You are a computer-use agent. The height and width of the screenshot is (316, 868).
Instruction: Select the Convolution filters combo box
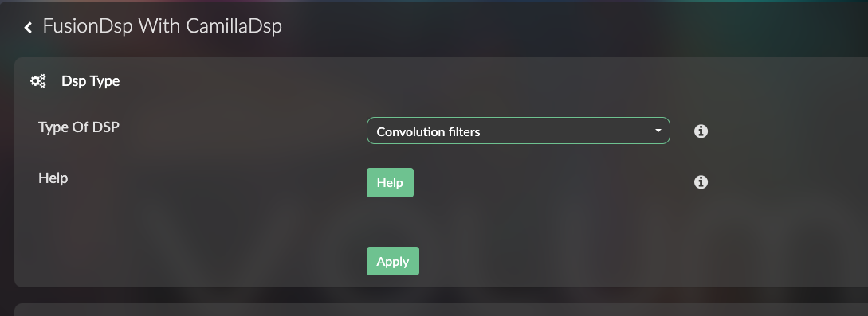click(518, 131)
